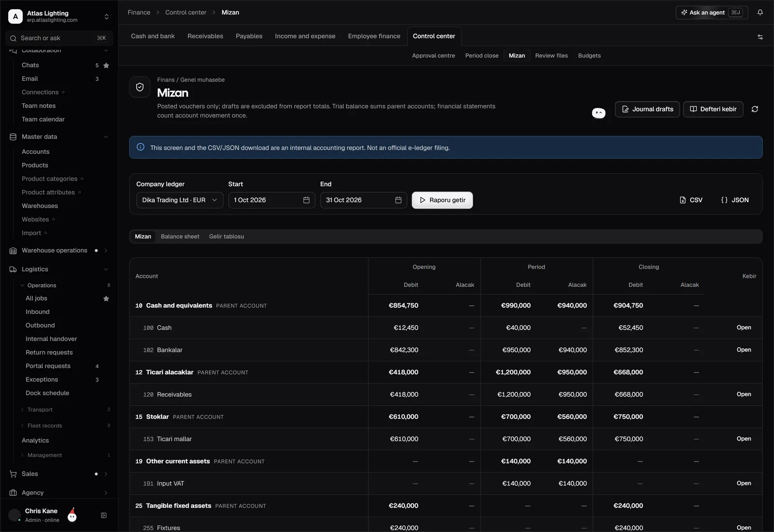Click the End date calendar icon
This screenshot has height=532, width=774.
(398, 200)
